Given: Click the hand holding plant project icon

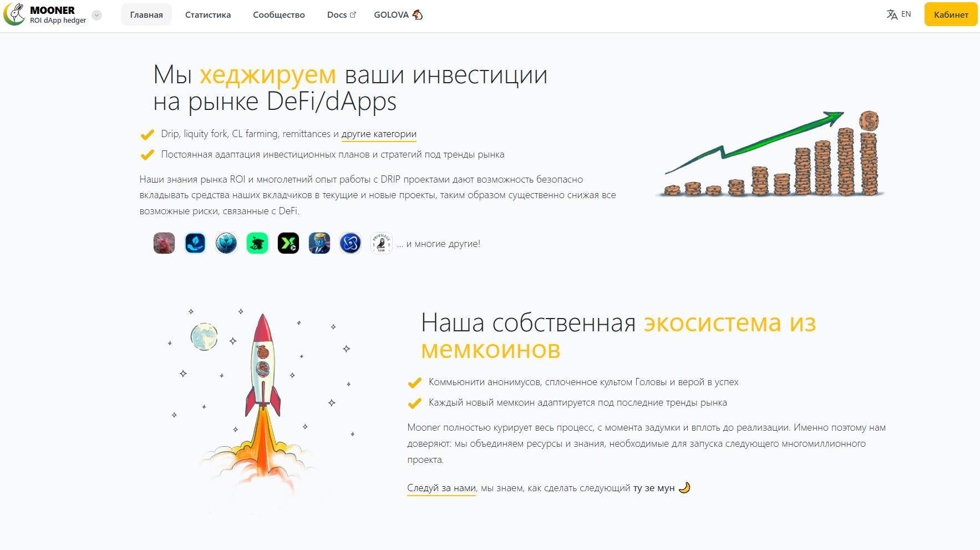Looking at the screenshot, I should point(195,243).
